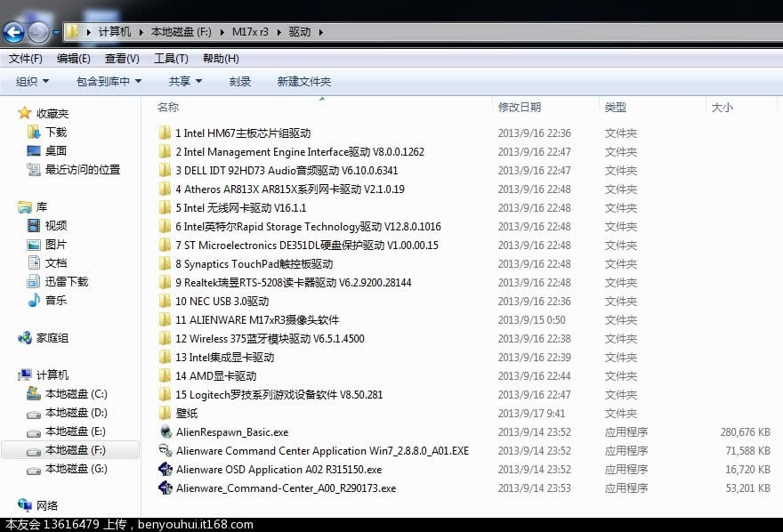Select 家庭组 in the sidebar
Image resolution: width=783 pixels, height=532 pixels.
click(x=43, y=338)
